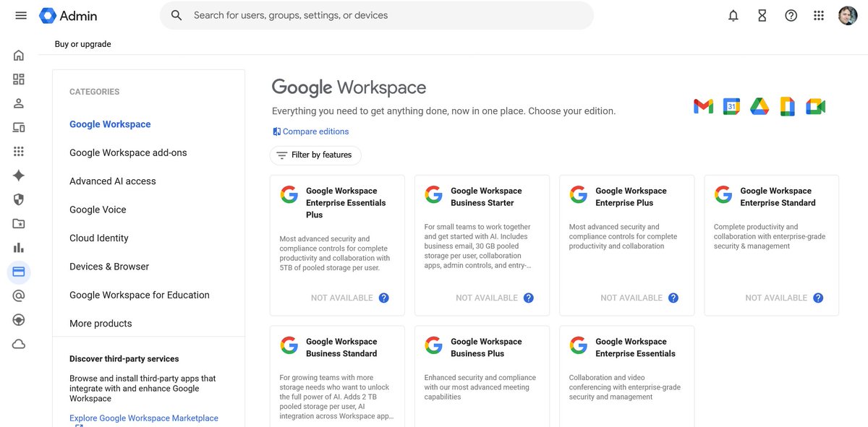The image size is (868, 427).
Task: Open Account @ icon in sidebar
Action: [19, 296]
